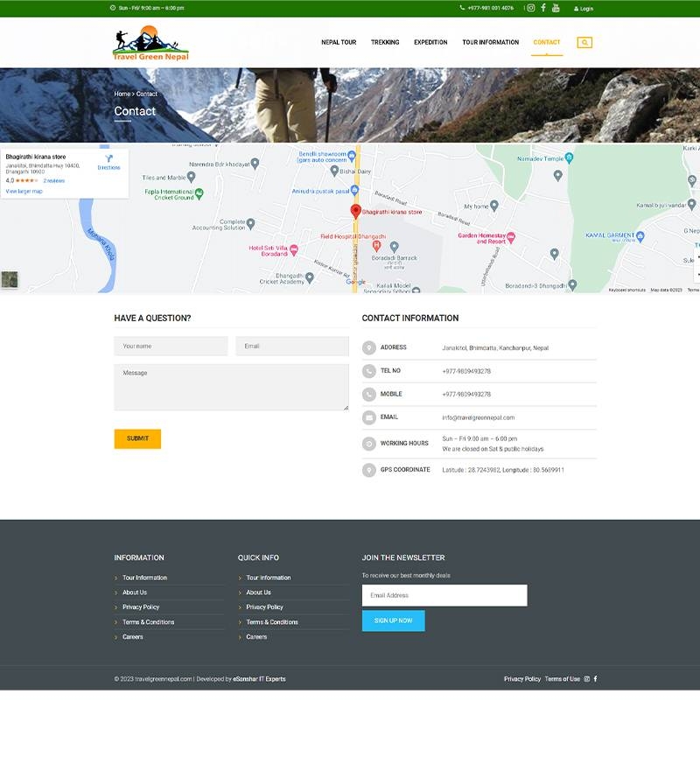Open the footer Instagram icon
This screenshot has height=778, width=700.
[x=587, y=679]
